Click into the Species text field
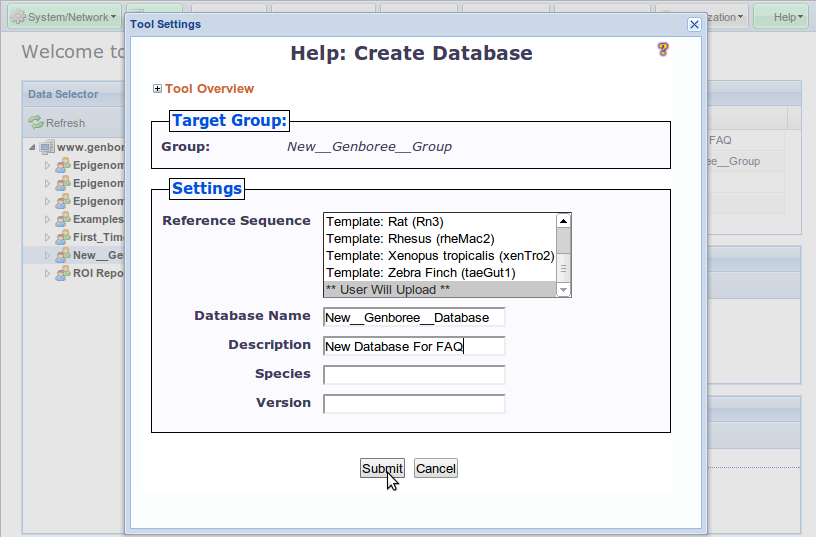The image size is (816, 537). click(414, 375)
